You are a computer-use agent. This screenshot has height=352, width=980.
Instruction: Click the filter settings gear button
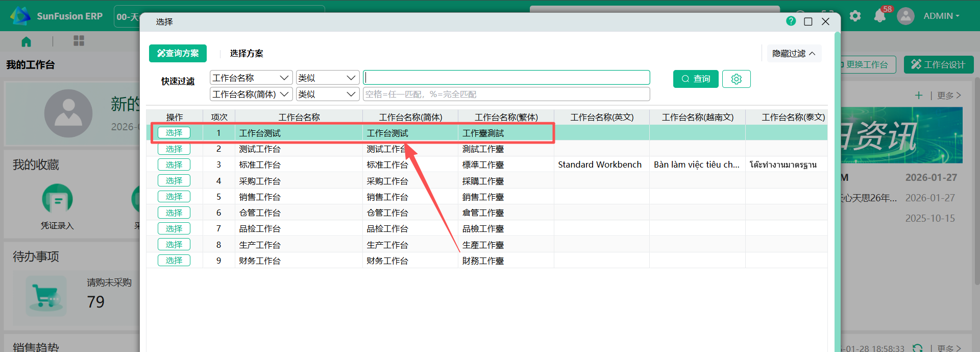(x=736, y=79)
